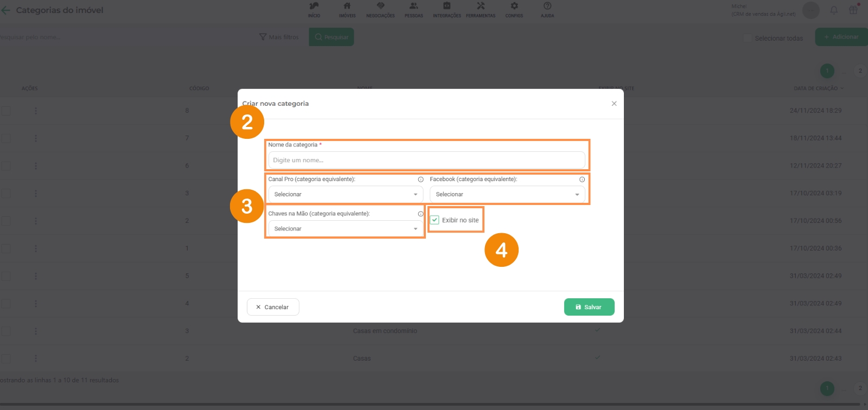Check the first table row checkbox
Viewport: 868px width, 410px height.
[6, 111]
